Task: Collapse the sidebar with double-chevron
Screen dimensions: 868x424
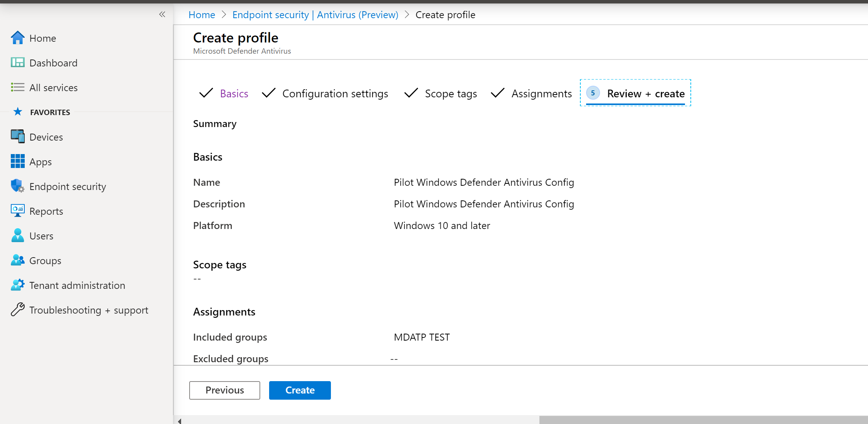Action: coord(162,15)
